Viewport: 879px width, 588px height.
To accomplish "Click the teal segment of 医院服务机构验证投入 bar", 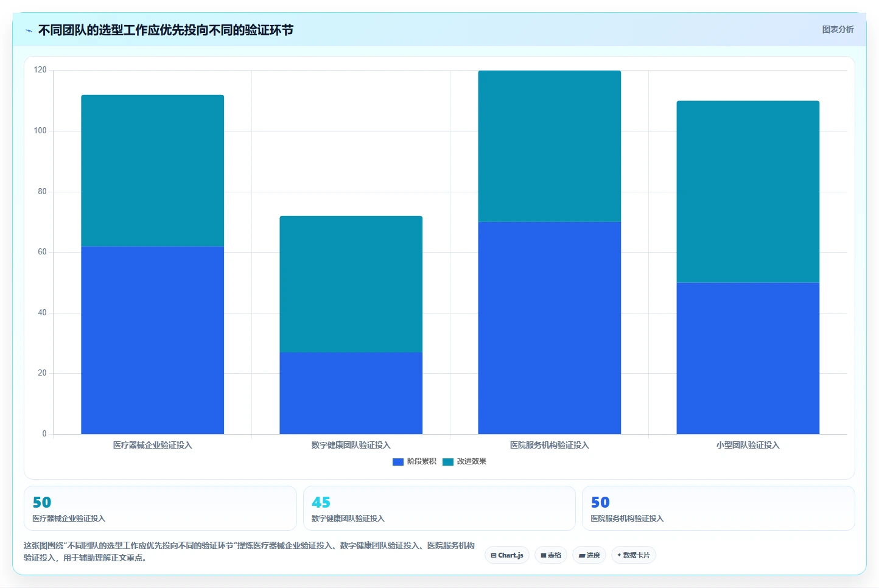I will coord(550,146).
